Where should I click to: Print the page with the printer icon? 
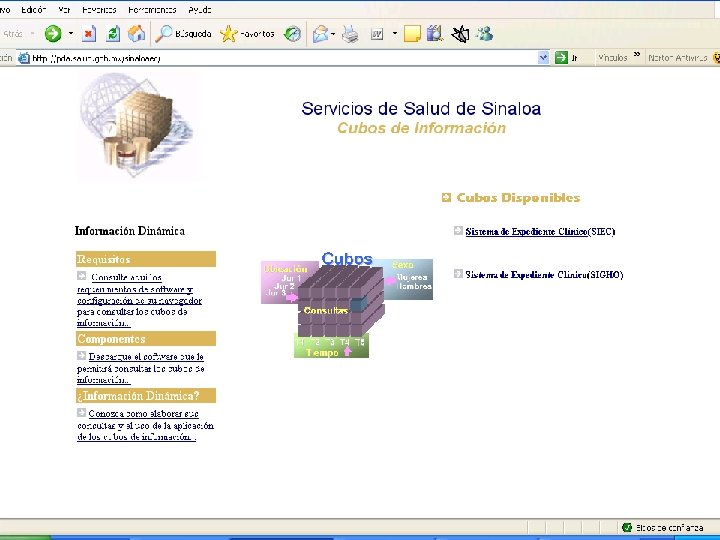350,34
